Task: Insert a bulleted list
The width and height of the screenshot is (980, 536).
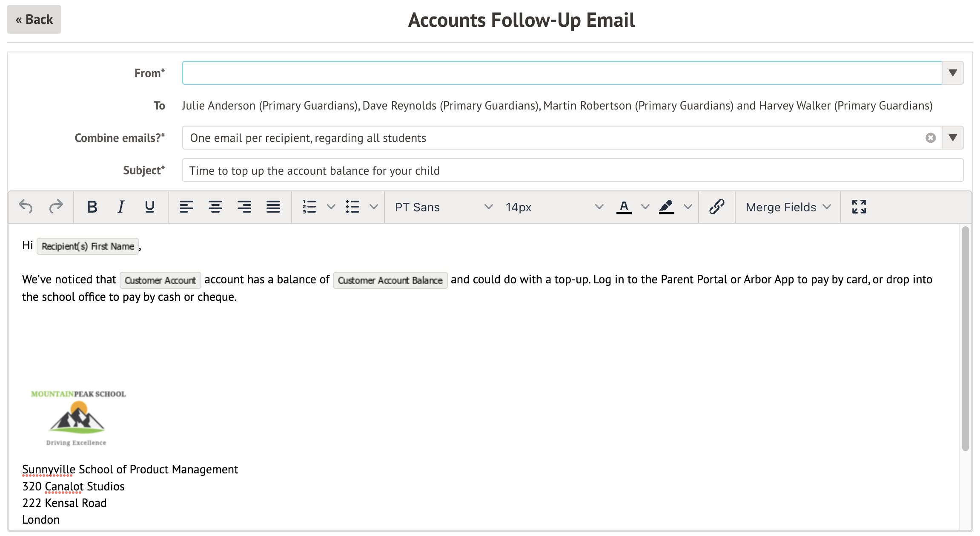Action: (352, 207)
